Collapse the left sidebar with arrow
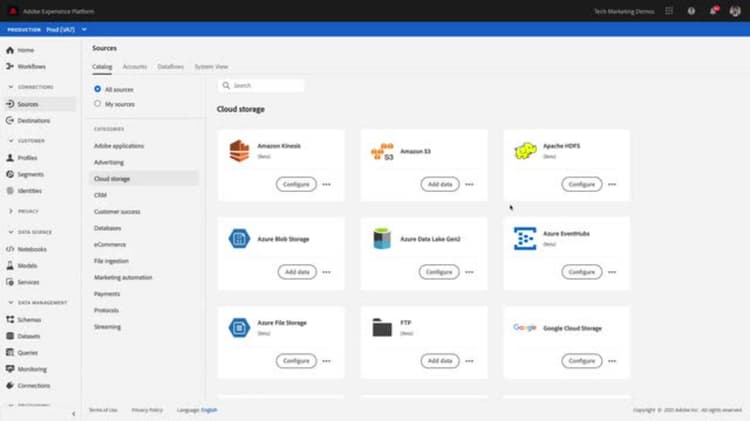This screenshot has width=750, height=421. coord(73,414)
